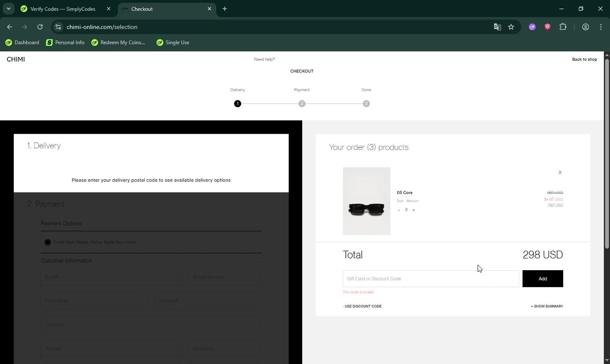Close the Verify Codes tab
Viewport: 610px width, 364px height.
pyautogui.click(x=108, y=9)
